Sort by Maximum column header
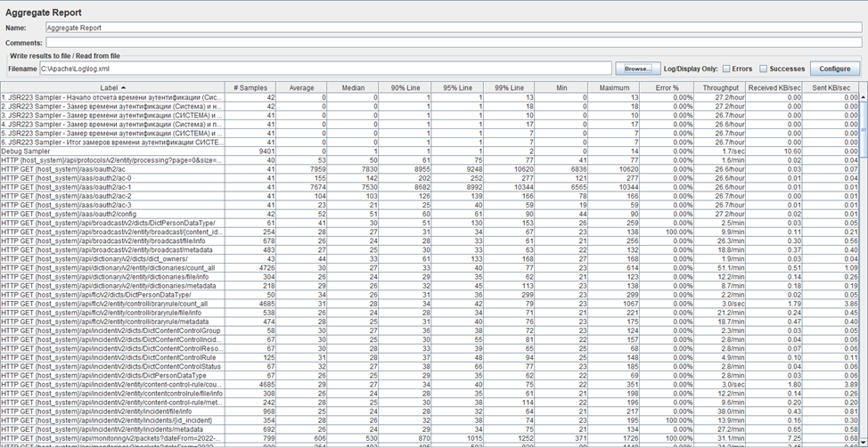 point(613,87)
